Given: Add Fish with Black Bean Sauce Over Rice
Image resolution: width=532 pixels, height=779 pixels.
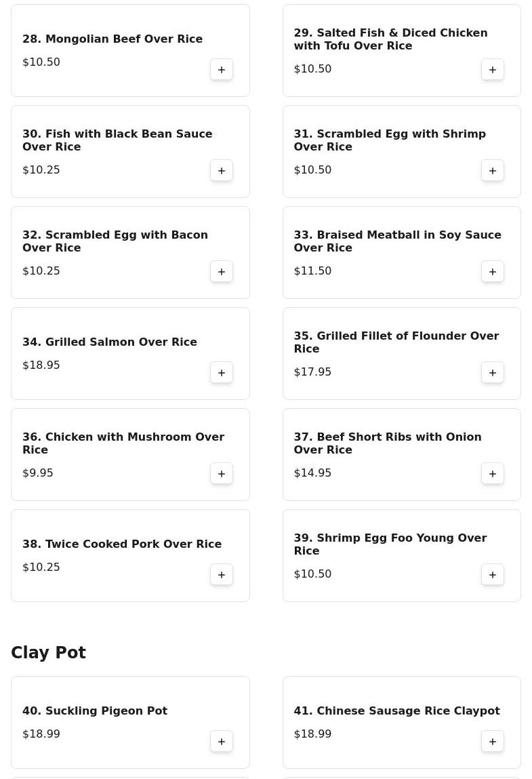Looking at the screenshot, I should pyautogui.click(x=222, y=171).
